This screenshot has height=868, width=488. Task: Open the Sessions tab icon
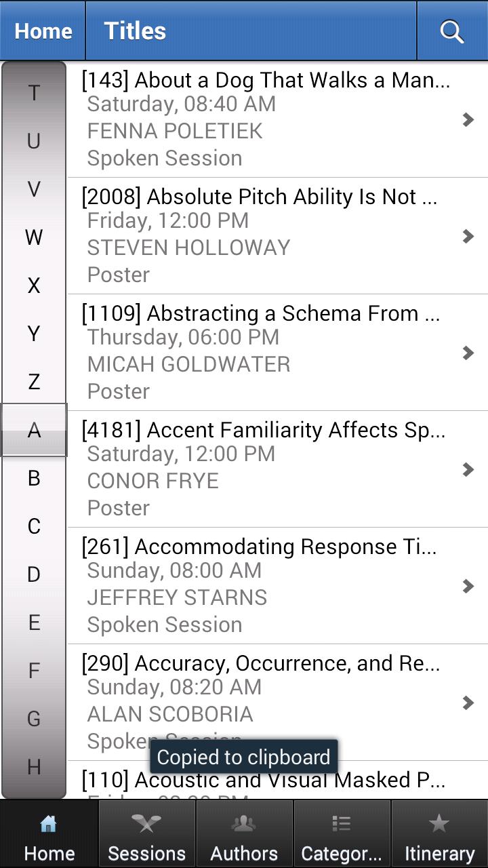coord(146,824)
